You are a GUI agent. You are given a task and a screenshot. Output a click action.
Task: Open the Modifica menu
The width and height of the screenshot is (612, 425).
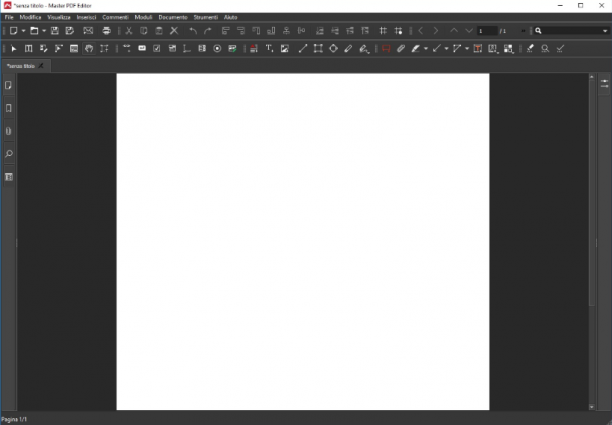point(30,17)
